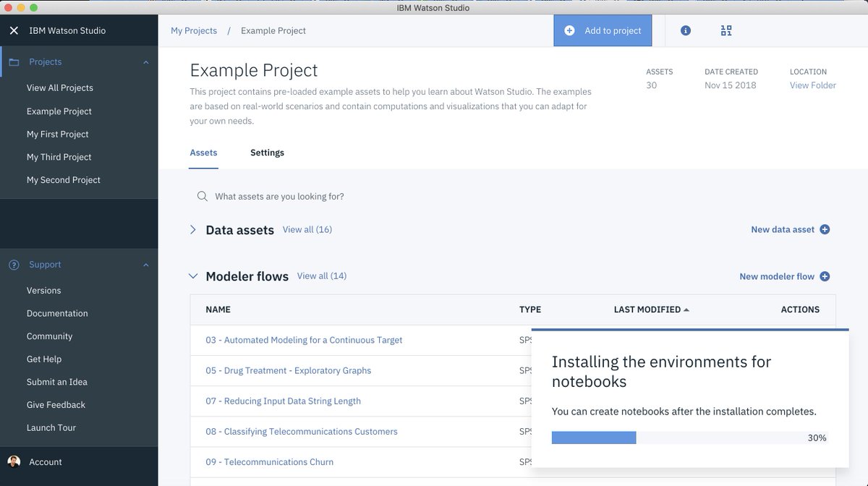Collapse the Support sidebar section
The image size is (868, 486).
pyautogui.click(x=146, y=265)
